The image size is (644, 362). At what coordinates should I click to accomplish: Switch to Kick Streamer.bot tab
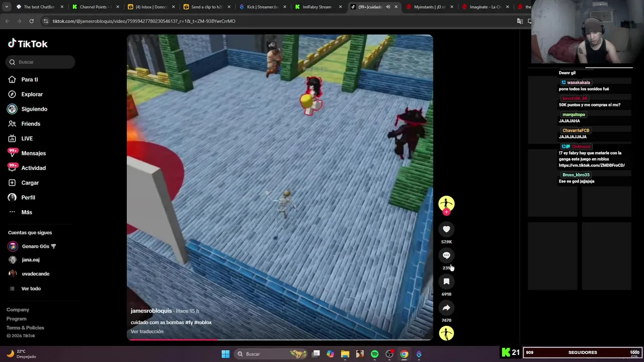click(x=262, y=7)
